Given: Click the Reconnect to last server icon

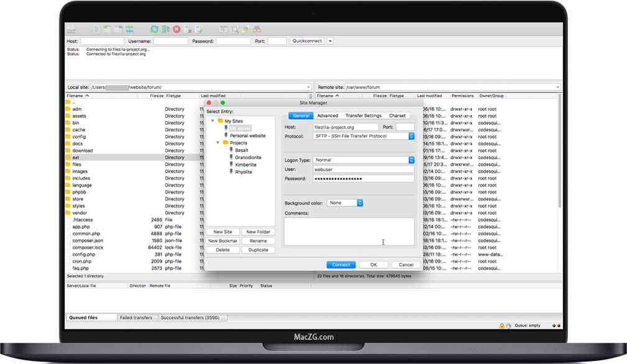Looking at the screenshot, I should coord(199,29).
